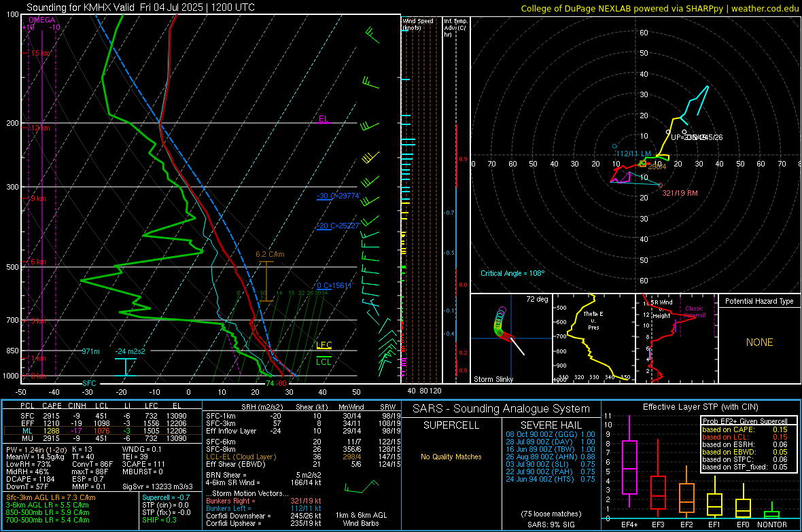Click the Bunkers Right storm motion line
This screenshot has height=532, width=802.
tap(264, 501)
